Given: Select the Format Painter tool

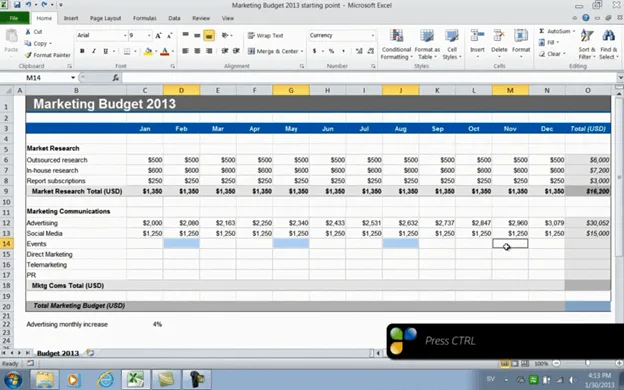Looking at the screenshot, I should pyautogui.click(x=48, y=55).
